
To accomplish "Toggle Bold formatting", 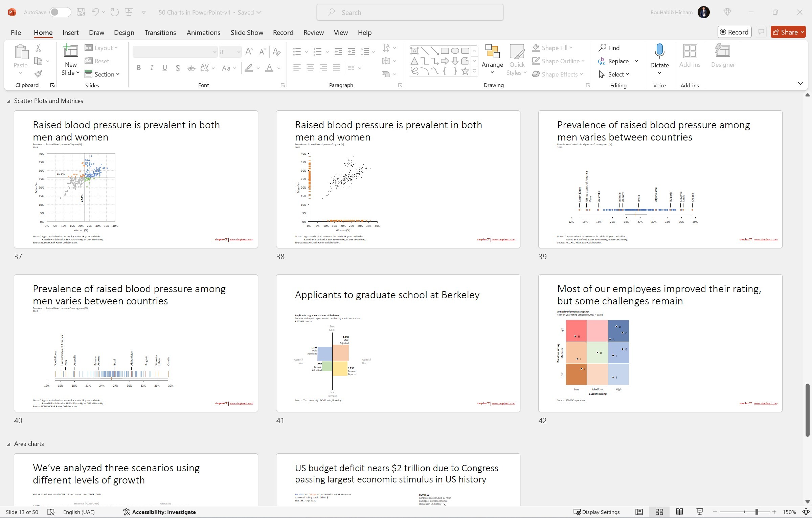I will point(139,68).
